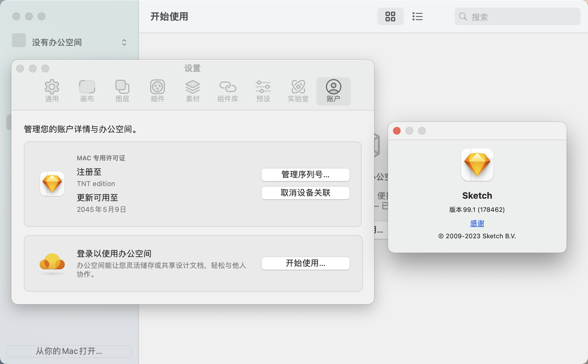Click the MAC 专用许可证 heading
The height and width of the screenshot is (364, 588).
[101, 158]
